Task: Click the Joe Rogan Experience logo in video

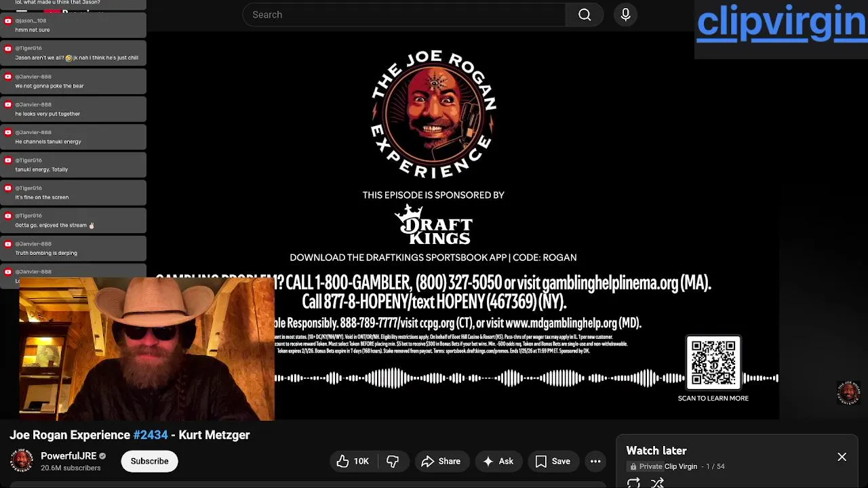Action: coord(433,114)
